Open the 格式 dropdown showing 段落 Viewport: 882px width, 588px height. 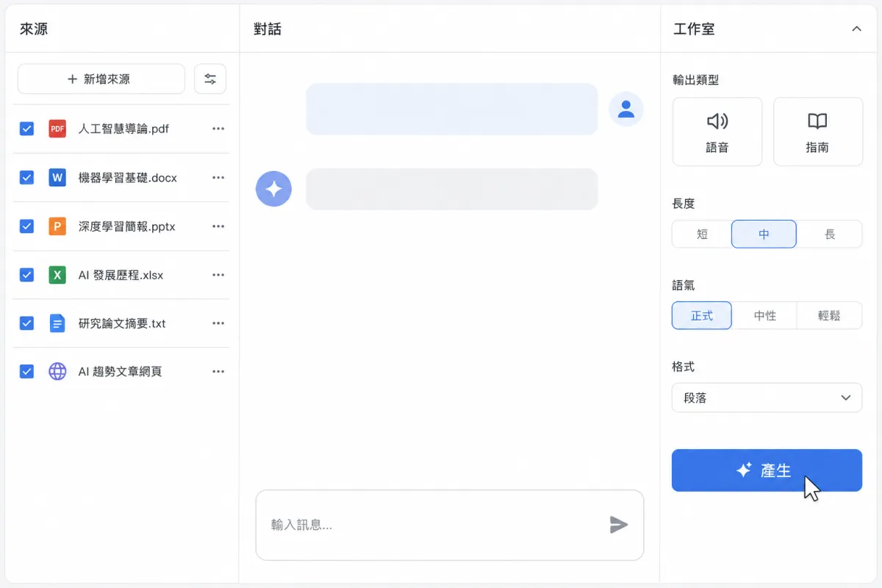click(x=767, y=398)
